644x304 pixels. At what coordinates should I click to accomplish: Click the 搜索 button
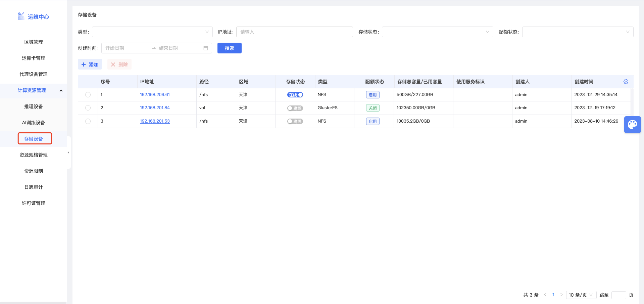(x=230, y=48)
